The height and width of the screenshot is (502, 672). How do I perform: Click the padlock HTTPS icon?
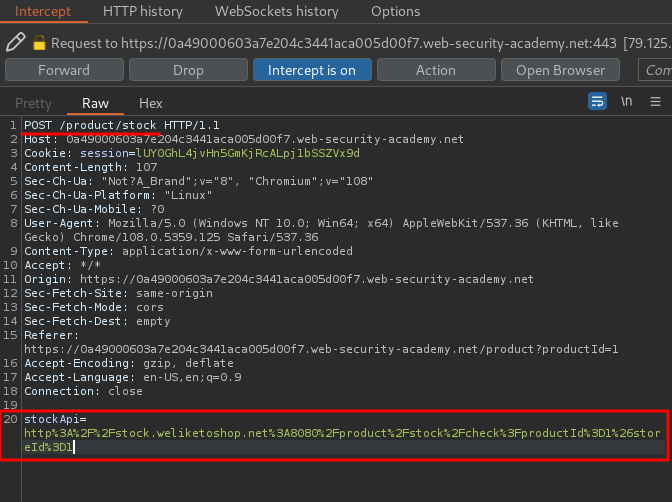point(39,43)
